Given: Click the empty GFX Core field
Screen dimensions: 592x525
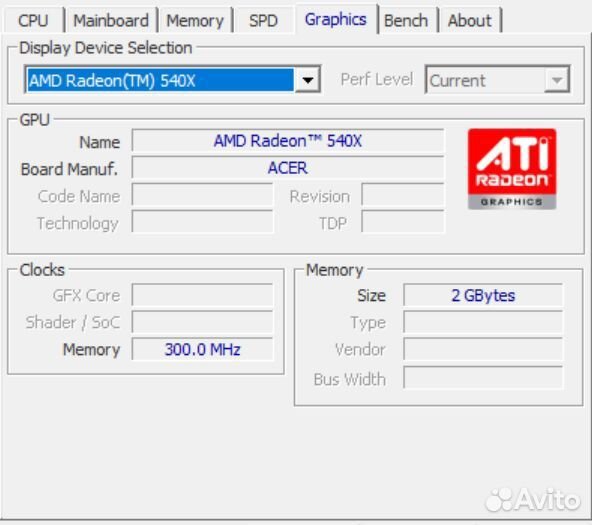Looking at the screenshot, I should pyautogui.click(x=202, y=295).
